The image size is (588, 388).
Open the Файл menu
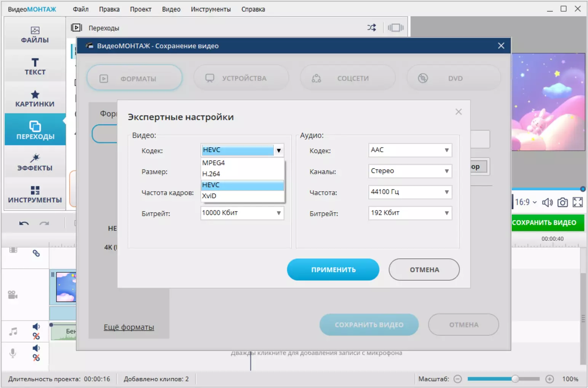(81, 9)
